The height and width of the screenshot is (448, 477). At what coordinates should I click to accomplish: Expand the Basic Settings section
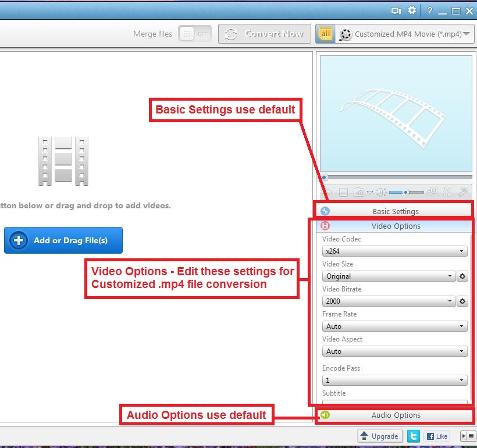(395, 211)
